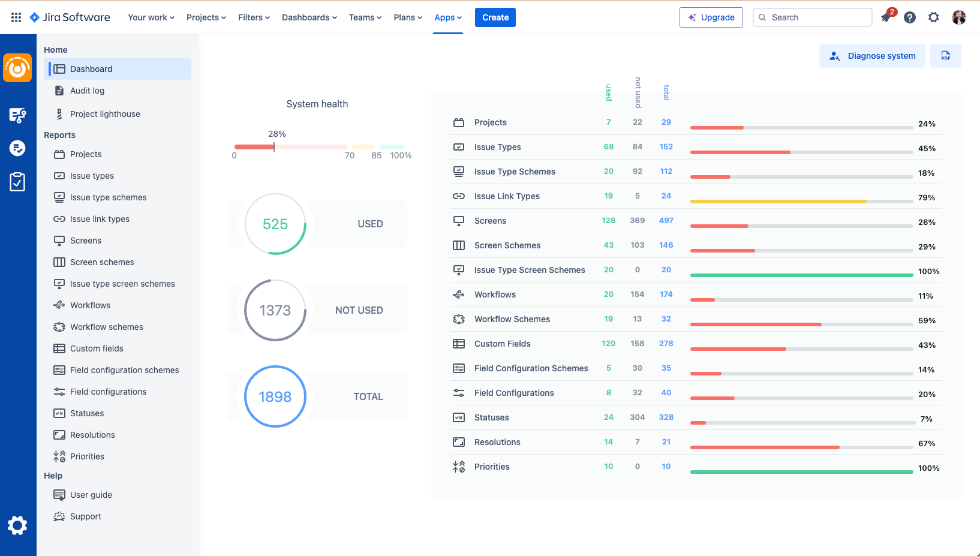Expand the Your work dropdown

click(151, 17)
